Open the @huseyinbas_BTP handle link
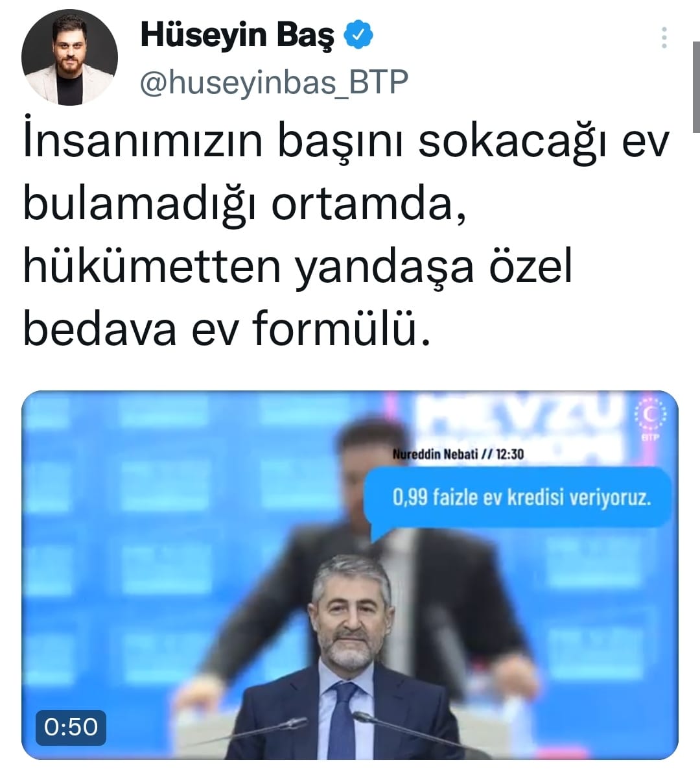This screenshot has width=700, height=775. (x=274, y=82)
